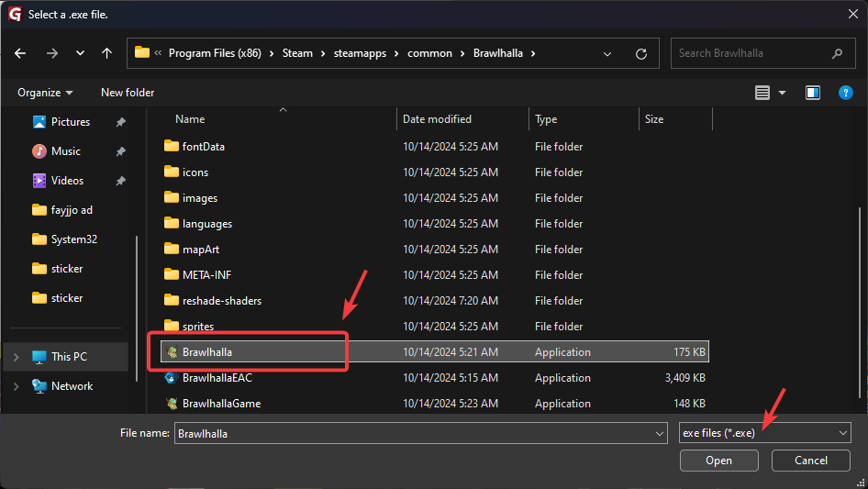Open the reshade-shaders folder
868x489 pixels.
click(222, 301)
